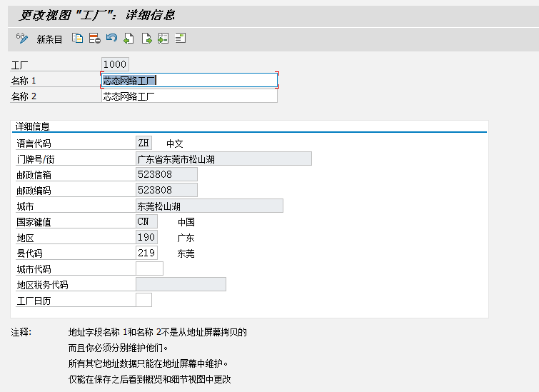Viewport: 539px width, 392px height.
Task: Click the copy-as icon in toolbar
Action: (77, 38)
